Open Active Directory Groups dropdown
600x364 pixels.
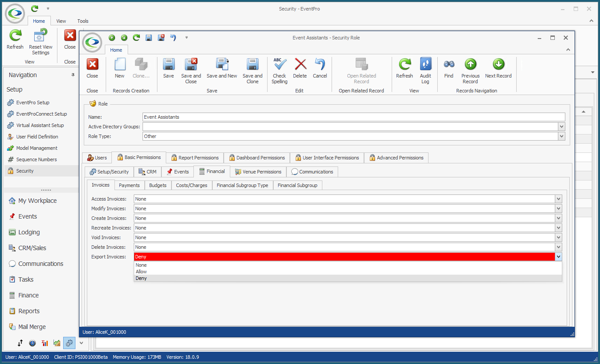[x=561, y=127]
